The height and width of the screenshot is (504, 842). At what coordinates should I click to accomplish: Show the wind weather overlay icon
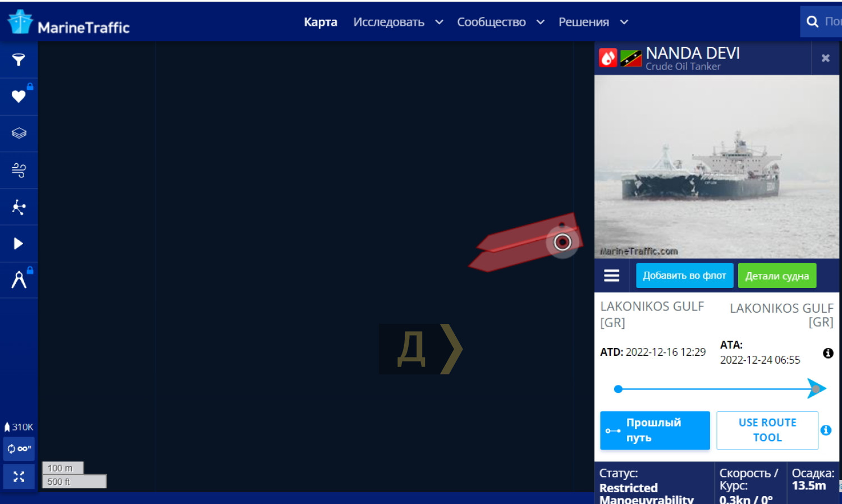pos(19,170)
